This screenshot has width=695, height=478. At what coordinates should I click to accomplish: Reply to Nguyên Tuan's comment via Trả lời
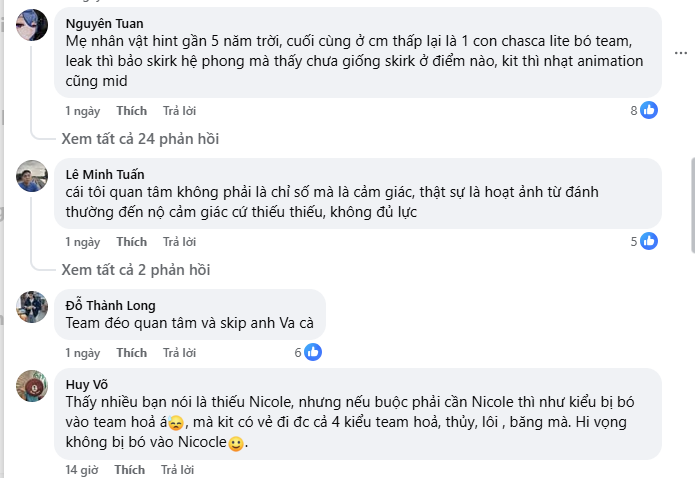point(179,111)
